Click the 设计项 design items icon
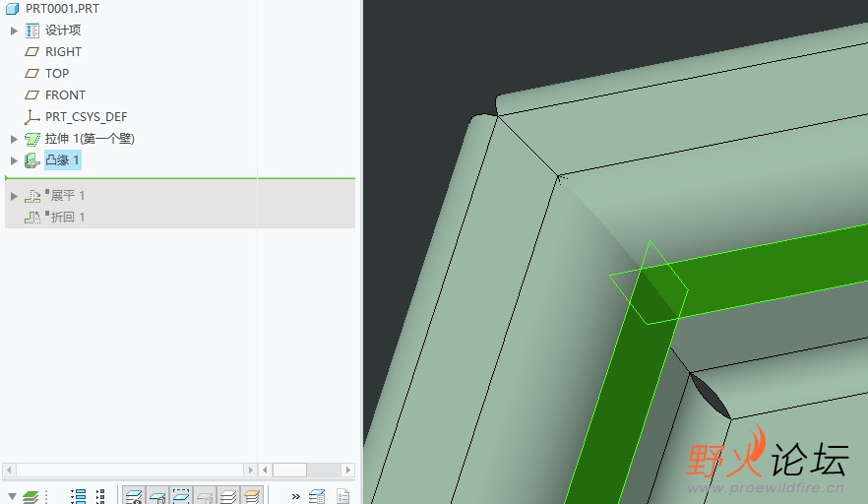Image resolution: width=868 pixels, height=504 pixels. click(x=32, y=31)
